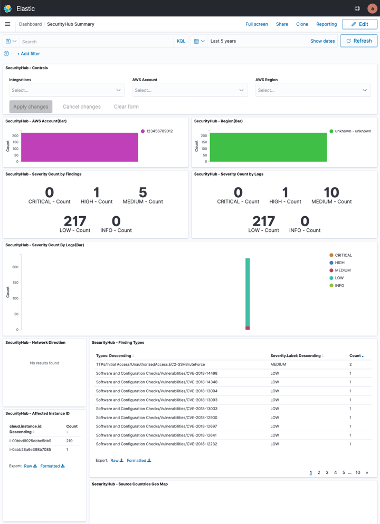The width and height of the screenshot is (380, 524).
Task: Click into the KQL Search field
Action: pos(96,41)
